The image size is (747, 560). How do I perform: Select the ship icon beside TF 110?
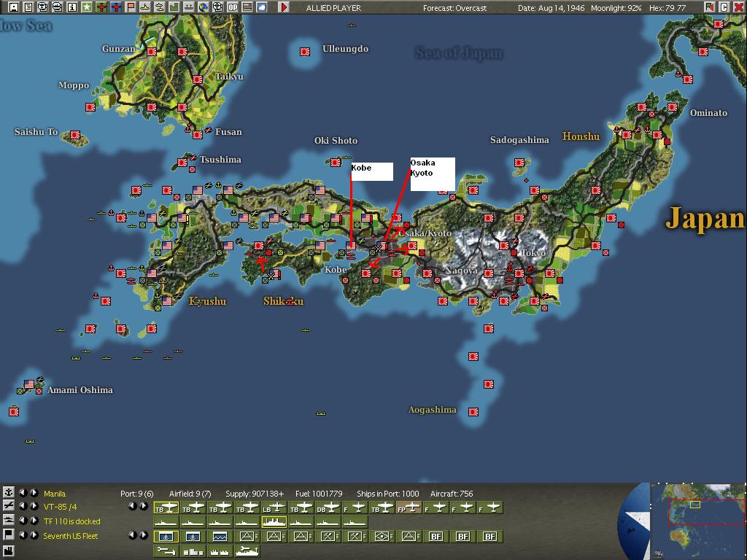click(8, 520)
